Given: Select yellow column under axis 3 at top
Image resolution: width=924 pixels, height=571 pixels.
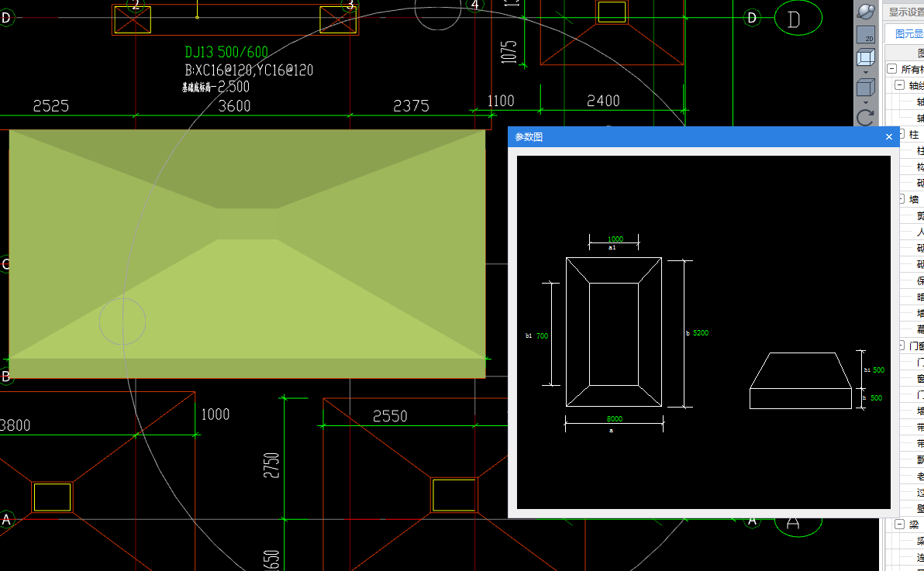Looking at the screenshot, I should 338,20.
